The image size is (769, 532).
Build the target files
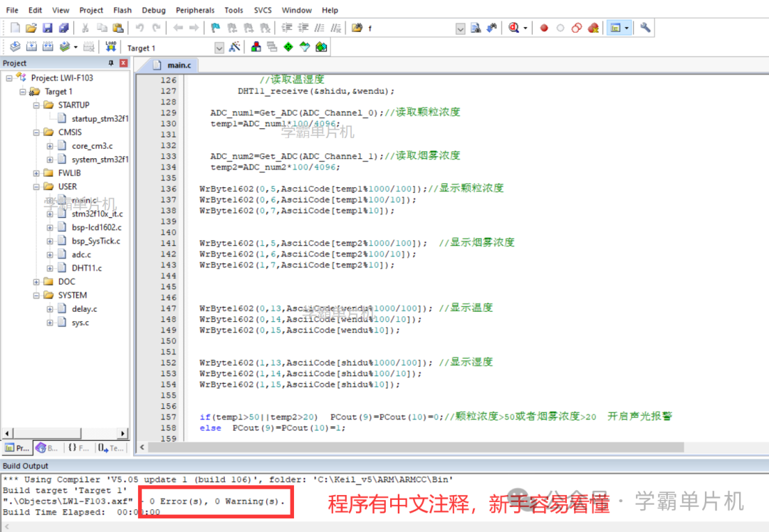31,46
